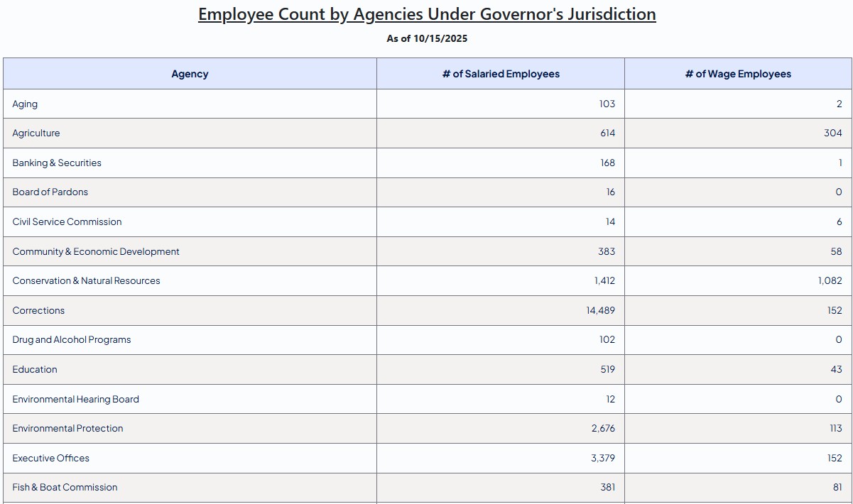Click the Banking & Securities row label
853x504 pixels.
pos(56,163)
